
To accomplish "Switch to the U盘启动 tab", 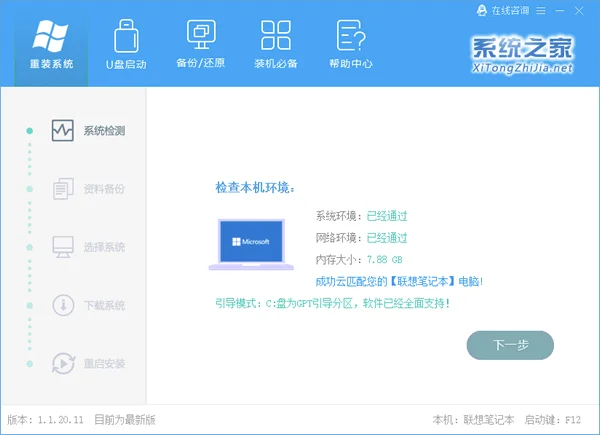I will tap(126, 45).
